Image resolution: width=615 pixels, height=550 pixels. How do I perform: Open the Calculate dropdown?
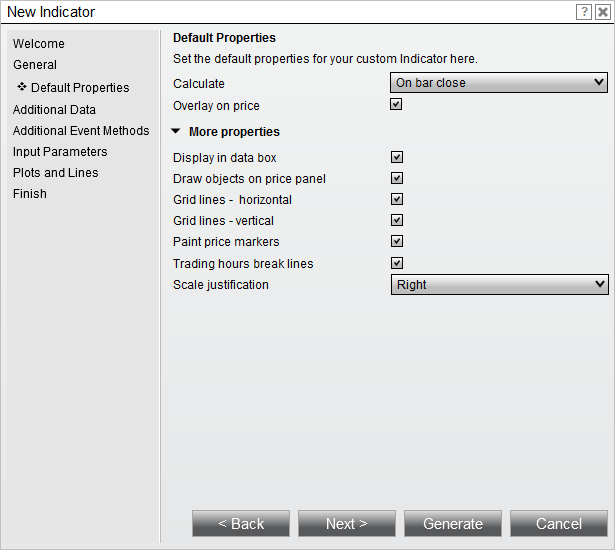(498, 83)
